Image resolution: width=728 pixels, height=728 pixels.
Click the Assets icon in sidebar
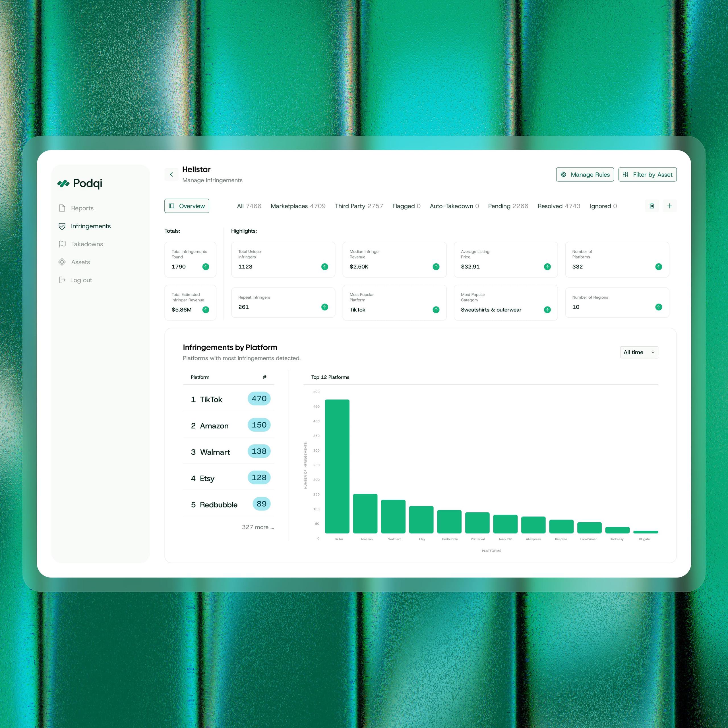(62, 262)
